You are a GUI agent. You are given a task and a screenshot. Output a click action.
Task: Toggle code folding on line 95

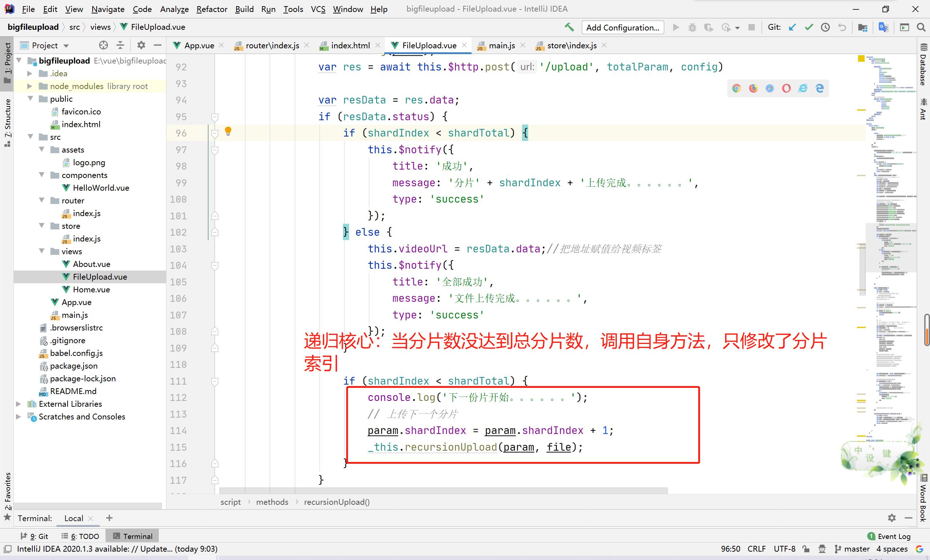tap(215, 117)
